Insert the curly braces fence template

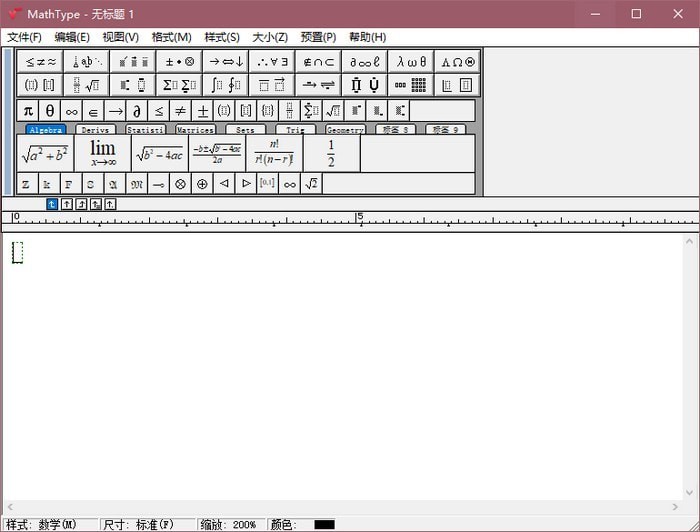click(268, 111)
